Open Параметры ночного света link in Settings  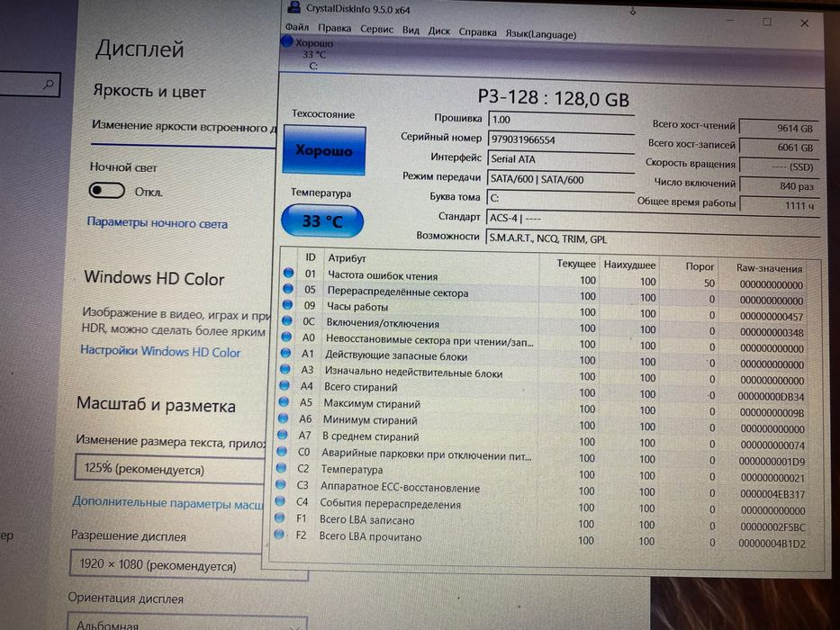point(157,223)
